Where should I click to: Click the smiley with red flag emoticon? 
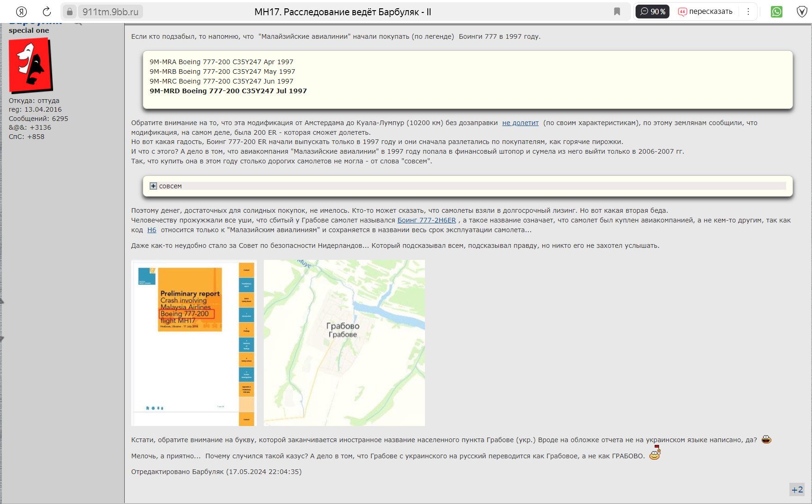(x=655, y=453)
